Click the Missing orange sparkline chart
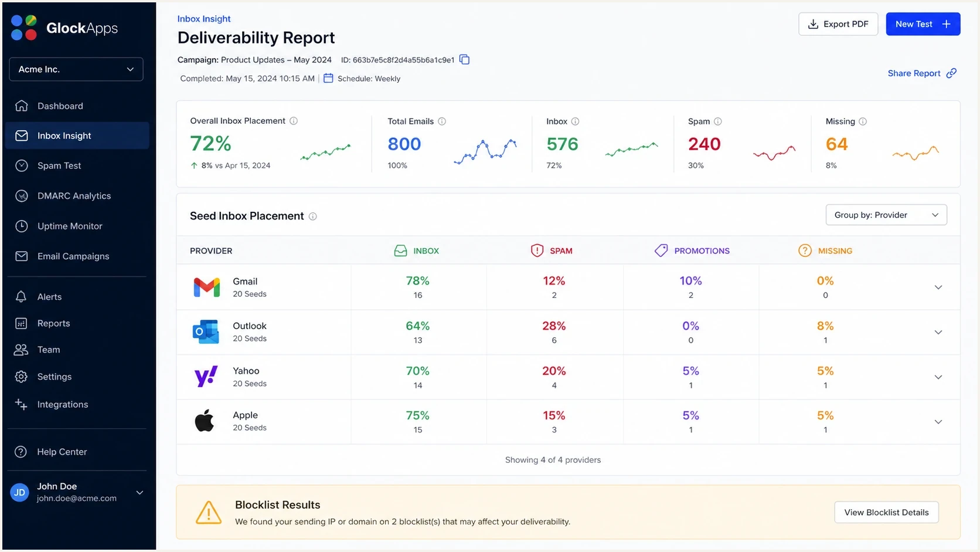This screenshot has width=980, height=552. coord(916,153)
